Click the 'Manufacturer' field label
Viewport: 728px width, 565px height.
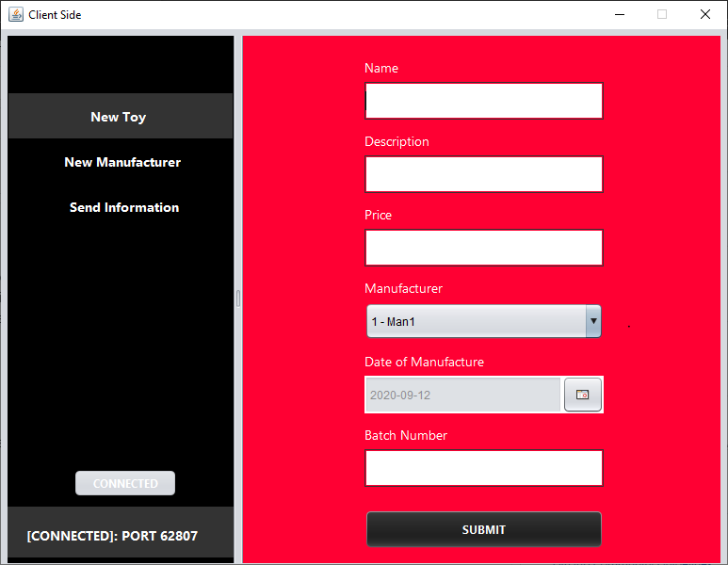pyautogui.click(x=403, y=288)
